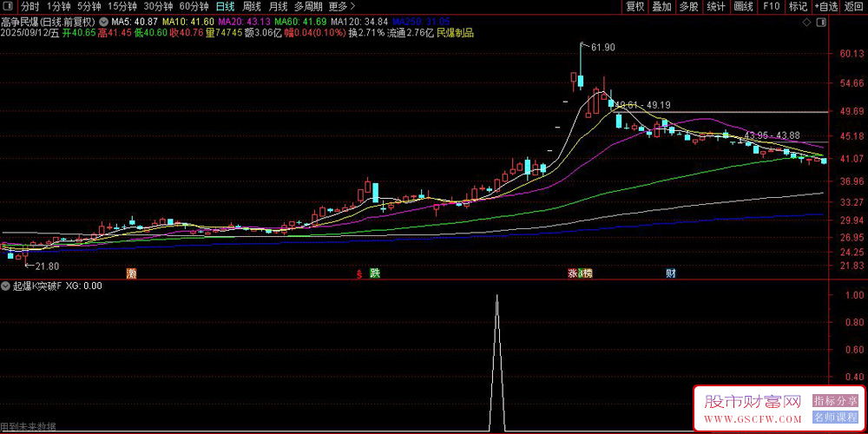Click the 2025/09/12/五 date label
Viewport: 868px width, 434px height.
tap(30, 33)
